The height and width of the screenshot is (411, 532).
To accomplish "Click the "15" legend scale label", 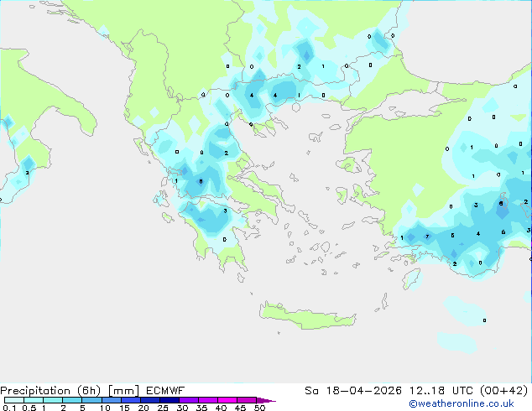I will (124, 408).
